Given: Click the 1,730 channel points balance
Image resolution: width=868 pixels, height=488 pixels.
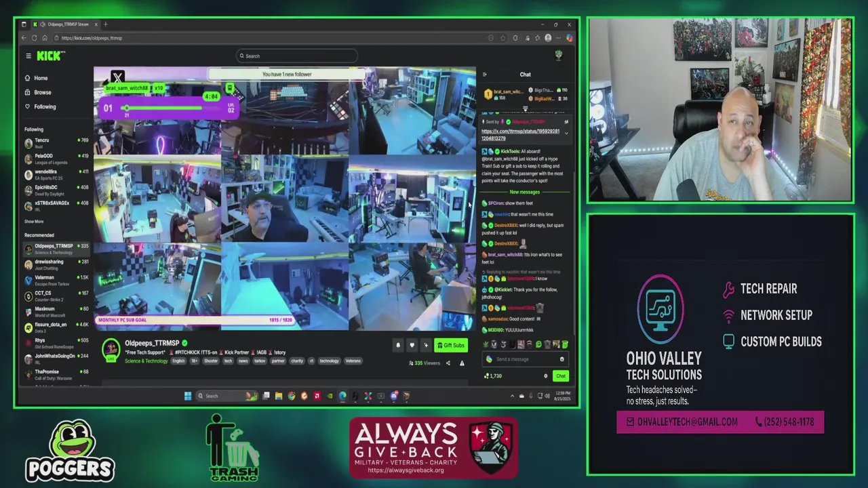Looking at the screenshot, I should click(494, 376).
